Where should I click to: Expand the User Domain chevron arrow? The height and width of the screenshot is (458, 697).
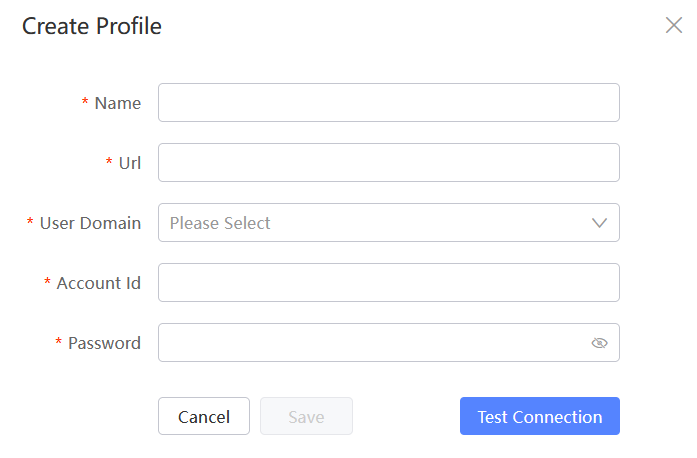point(599,223)
